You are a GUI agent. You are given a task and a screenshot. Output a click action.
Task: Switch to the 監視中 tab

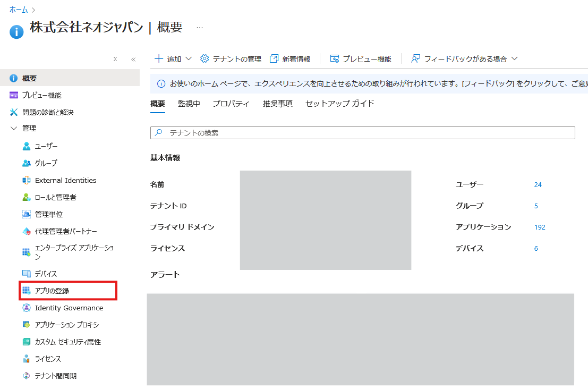click(x=189, y=104)
